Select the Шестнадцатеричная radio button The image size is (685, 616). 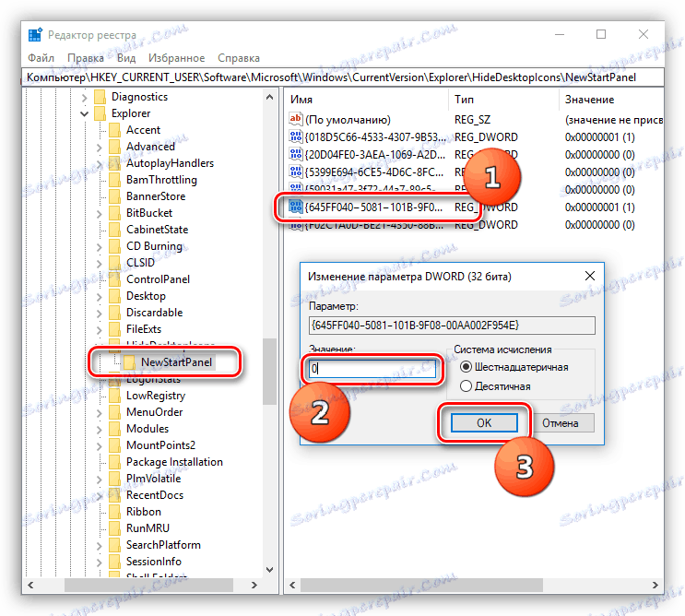click(x=467, y=367)
